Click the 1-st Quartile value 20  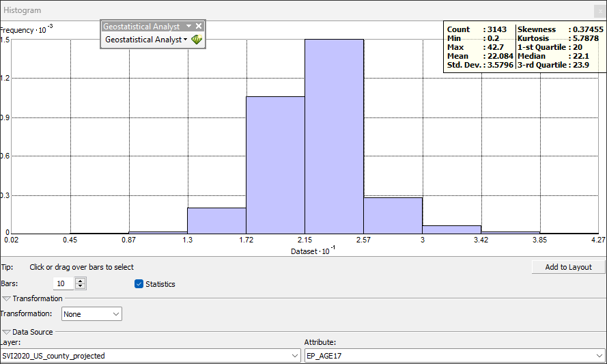[x=578, y=47]
